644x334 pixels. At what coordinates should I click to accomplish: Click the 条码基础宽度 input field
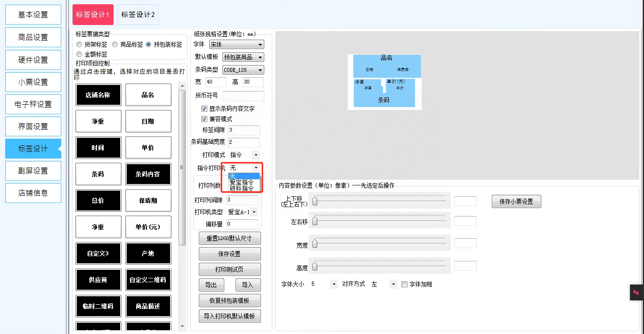pyautogui.click(x=244, y=142)
